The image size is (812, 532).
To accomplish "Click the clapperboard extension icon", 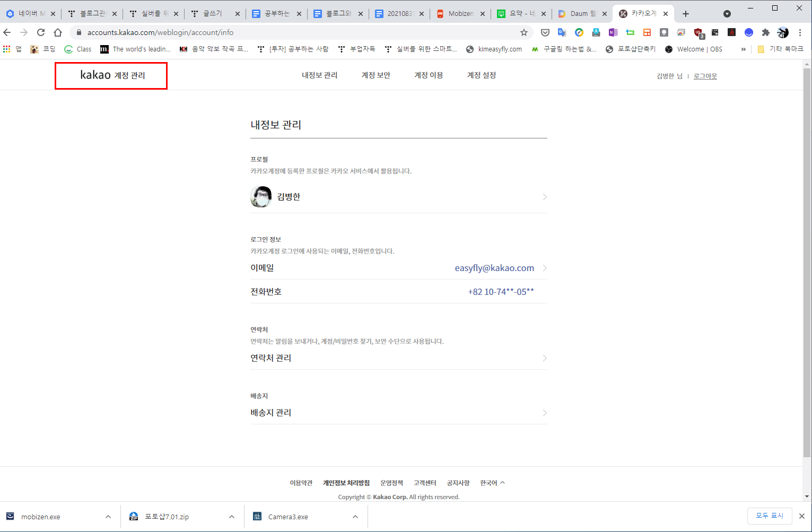I will [715, 32].
